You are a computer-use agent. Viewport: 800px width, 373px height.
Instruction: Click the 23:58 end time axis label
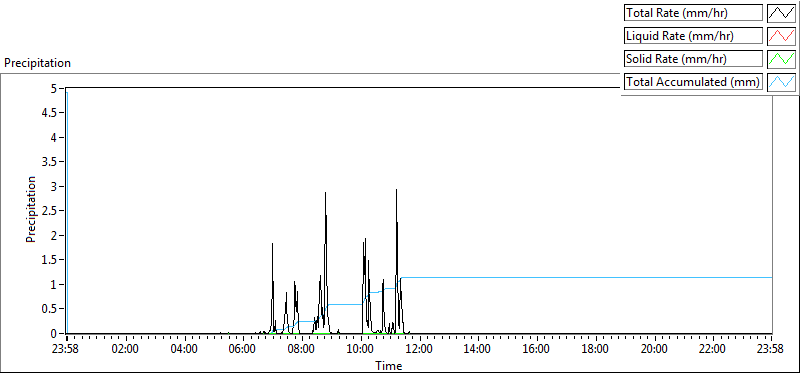[x=771, y=350]
